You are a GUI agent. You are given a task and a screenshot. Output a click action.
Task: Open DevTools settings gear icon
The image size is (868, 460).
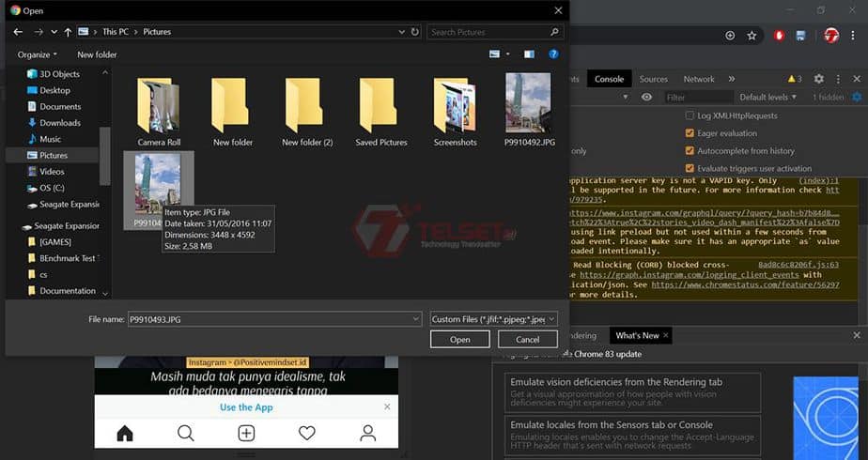coord(818,79)
